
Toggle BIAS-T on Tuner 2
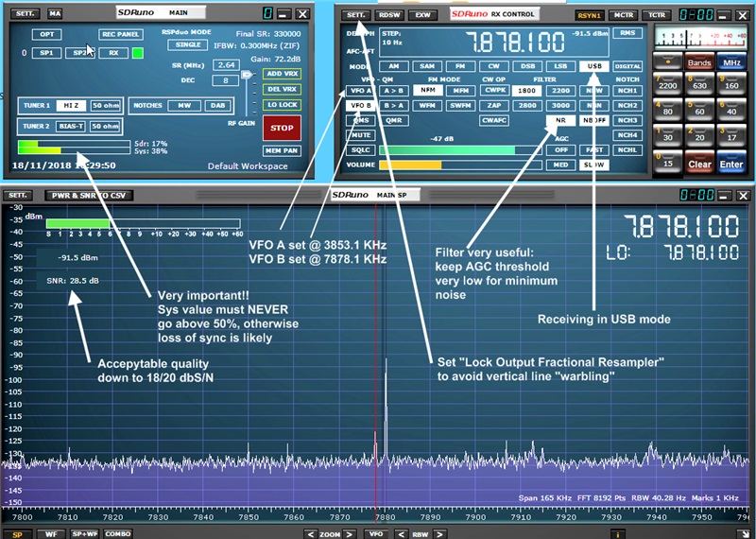click(71, 127)
